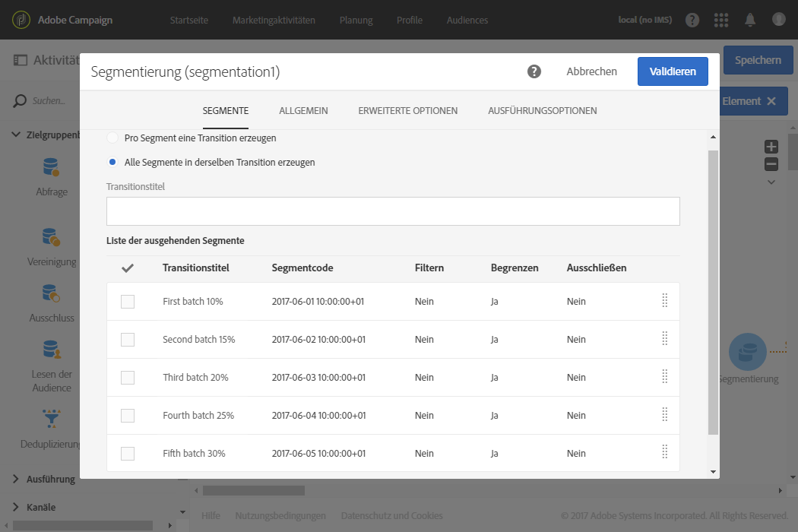
Task: Close the Element button with X
Action: (771, 101)
